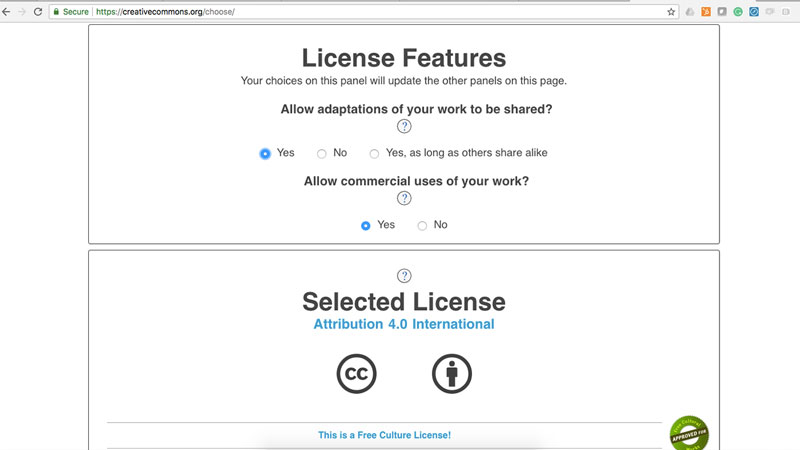This screenshot has width=800, height=450.
Task: Open the Google Drive extension icon
Action: click(x=690, y=12)
